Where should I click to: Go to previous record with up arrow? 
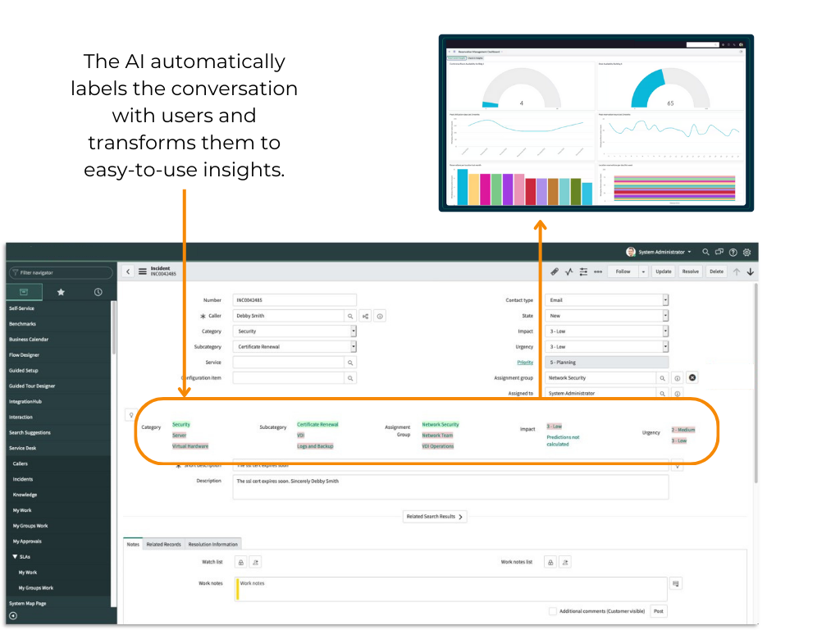(x=737, y=272)
